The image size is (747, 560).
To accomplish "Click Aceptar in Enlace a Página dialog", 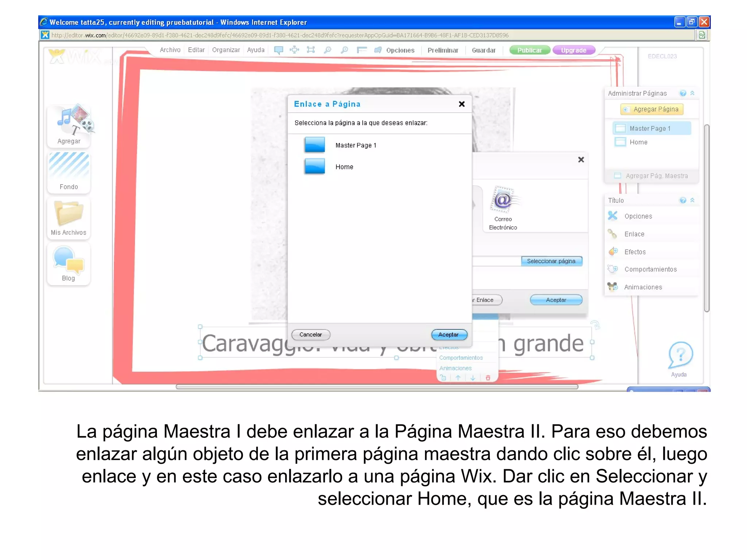I will 449,334.
